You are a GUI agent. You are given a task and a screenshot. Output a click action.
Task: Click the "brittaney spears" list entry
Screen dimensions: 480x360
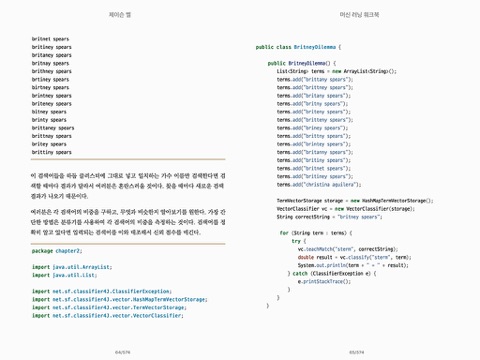click(x=53, y=128)
